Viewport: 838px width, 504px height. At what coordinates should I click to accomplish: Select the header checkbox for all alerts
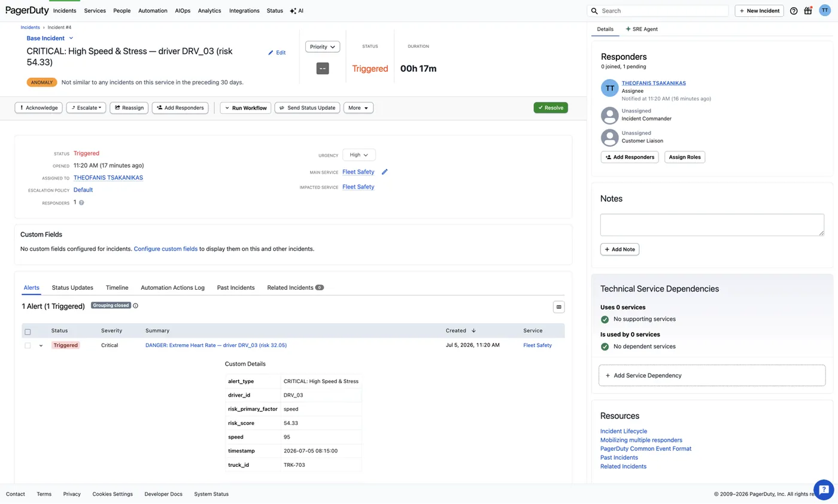coord(28,332)
